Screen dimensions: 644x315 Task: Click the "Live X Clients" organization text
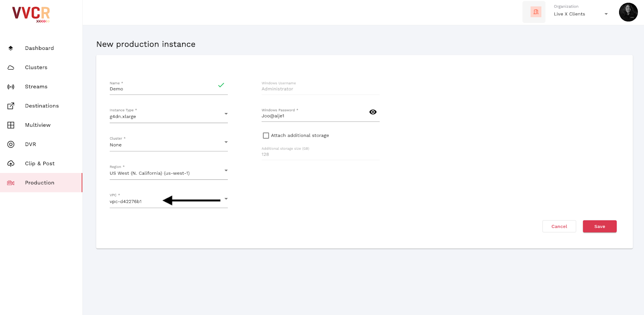coord(570,14)
